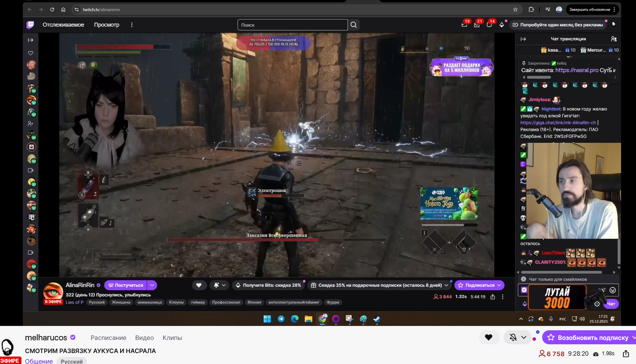Screen dimensions: 636x364
Task: Open Telegram from the taskbar
Action: 281,319
